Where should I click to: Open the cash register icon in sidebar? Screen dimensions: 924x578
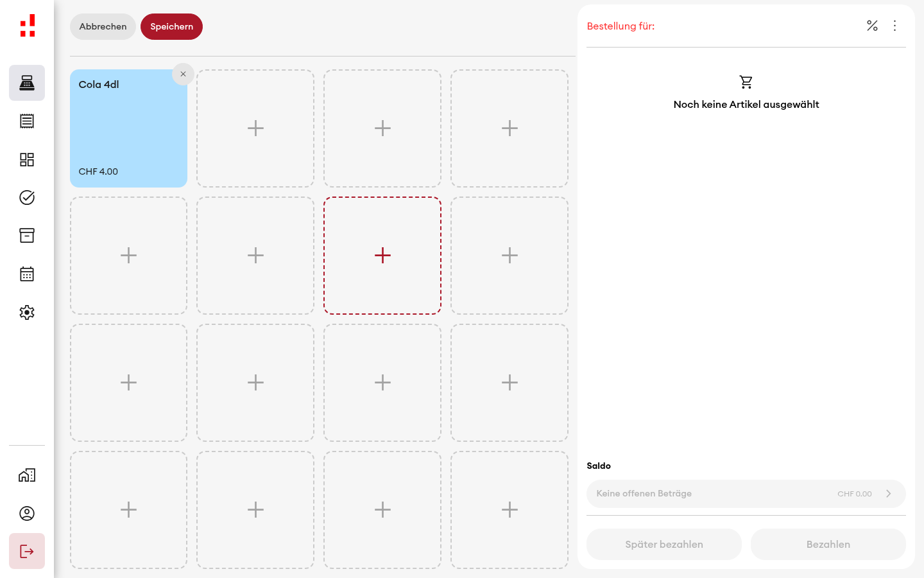click(x=27, y=83)
